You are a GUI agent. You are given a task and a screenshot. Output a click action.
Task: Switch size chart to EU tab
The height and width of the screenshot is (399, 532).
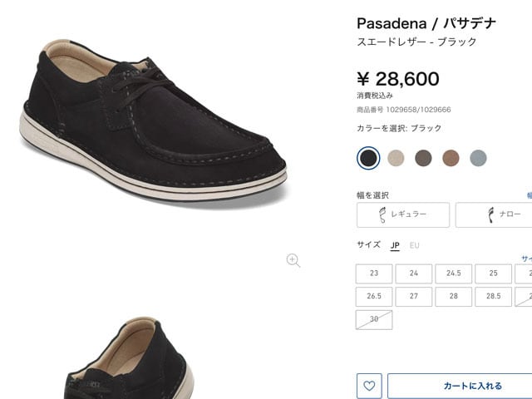(x=414, y=245)
